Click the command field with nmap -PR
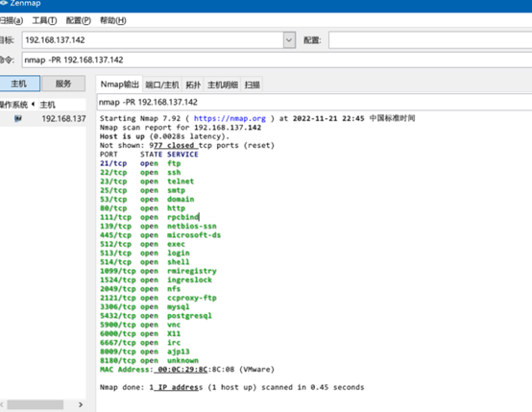This screenshot has height=412, width=532. [277, 61]
